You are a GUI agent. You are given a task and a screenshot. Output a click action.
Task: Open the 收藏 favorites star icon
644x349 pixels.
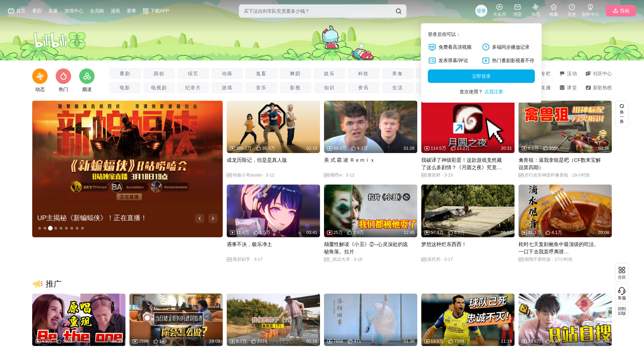point(554,7)
